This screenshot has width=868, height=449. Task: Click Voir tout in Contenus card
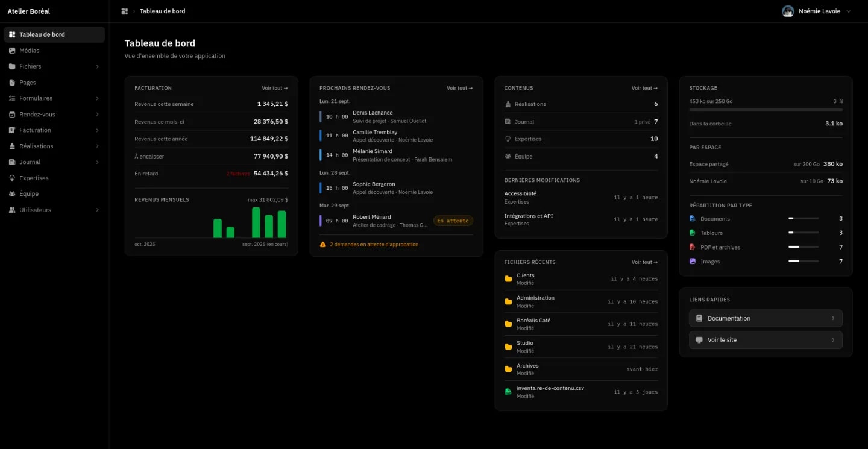pos(645,88)
